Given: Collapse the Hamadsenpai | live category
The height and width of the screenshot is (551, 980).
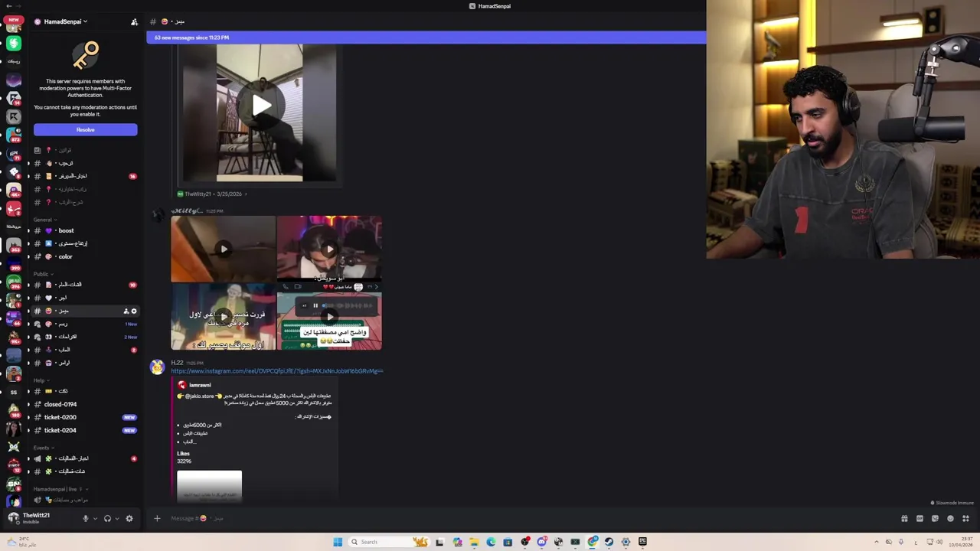Looking at the screenshot, I should coord(60,489).
